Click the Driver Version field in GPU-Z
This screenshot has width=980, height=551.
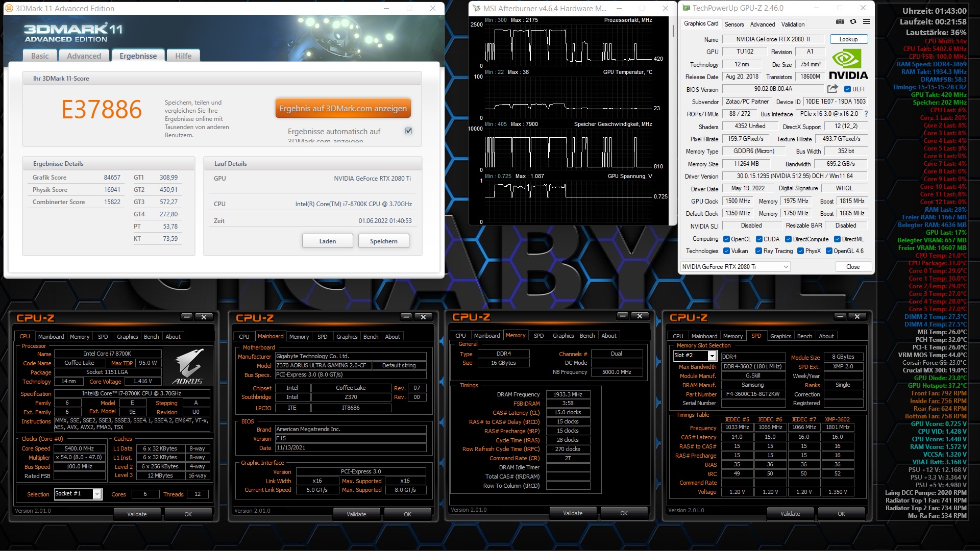tap(794, 176)
